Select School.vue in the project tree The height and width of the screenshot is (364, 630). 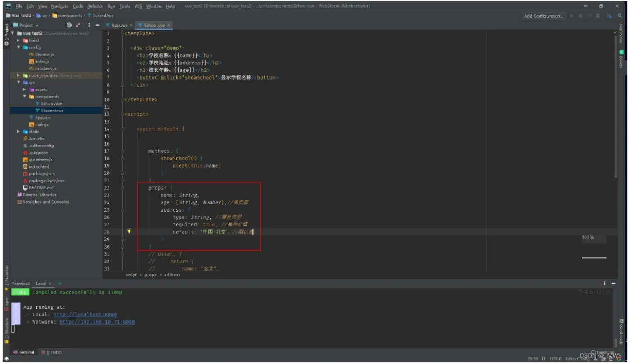(51, 103)
